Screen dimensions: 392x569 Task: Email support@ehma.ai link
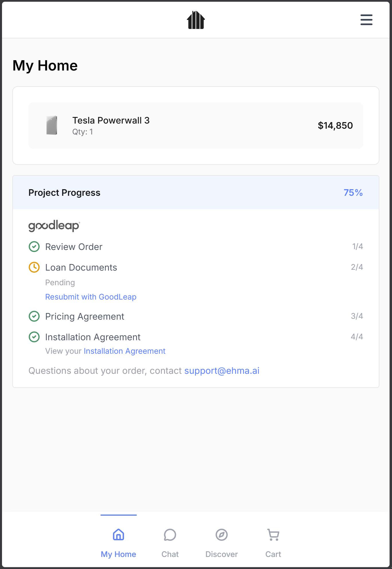(x=222, y=371)
